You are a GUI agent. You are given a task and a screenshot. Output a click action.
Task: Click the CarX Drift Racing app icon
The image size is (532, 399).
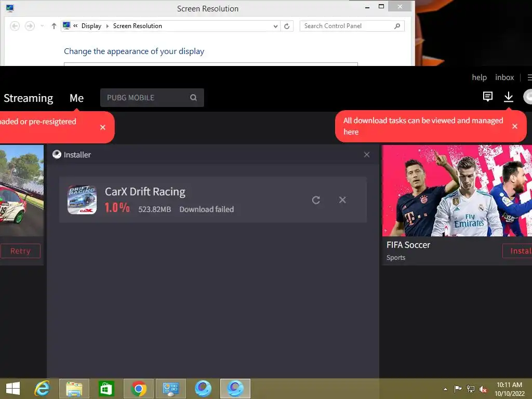point(82,200)
